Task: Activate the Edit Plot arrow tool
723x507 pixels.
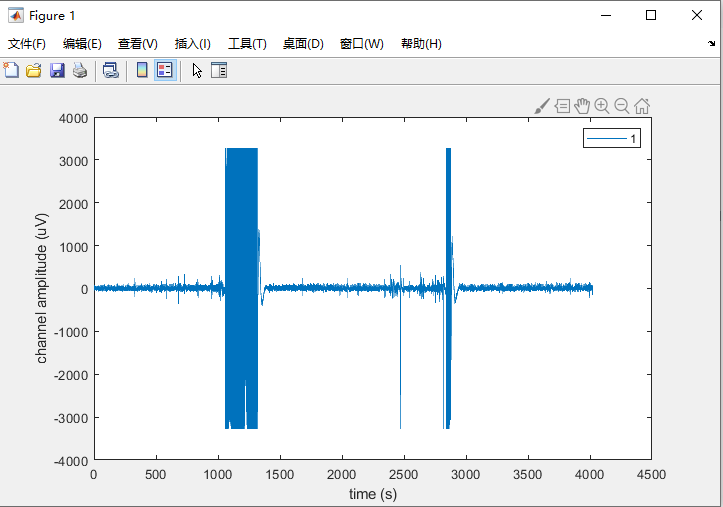Action: 197,71
